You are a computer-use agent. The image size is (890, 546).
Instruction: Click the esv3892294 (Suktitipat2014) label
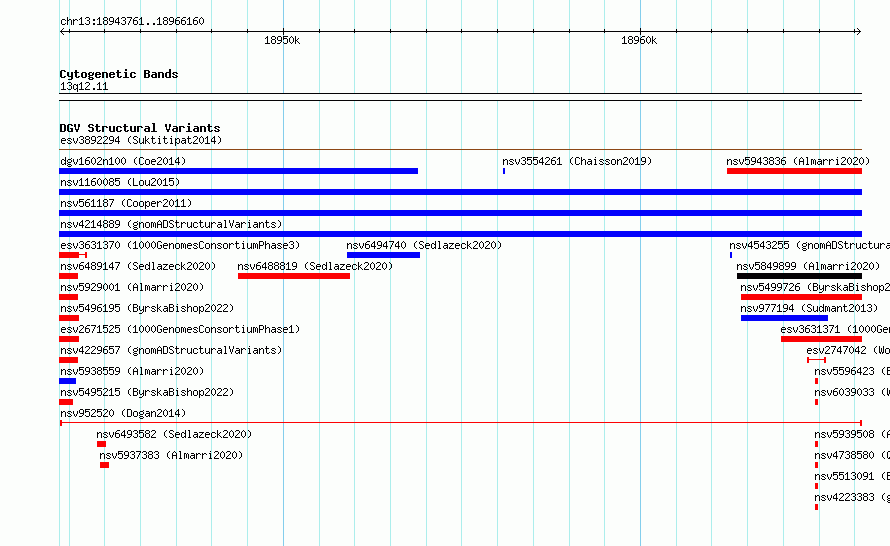(141, 140)
